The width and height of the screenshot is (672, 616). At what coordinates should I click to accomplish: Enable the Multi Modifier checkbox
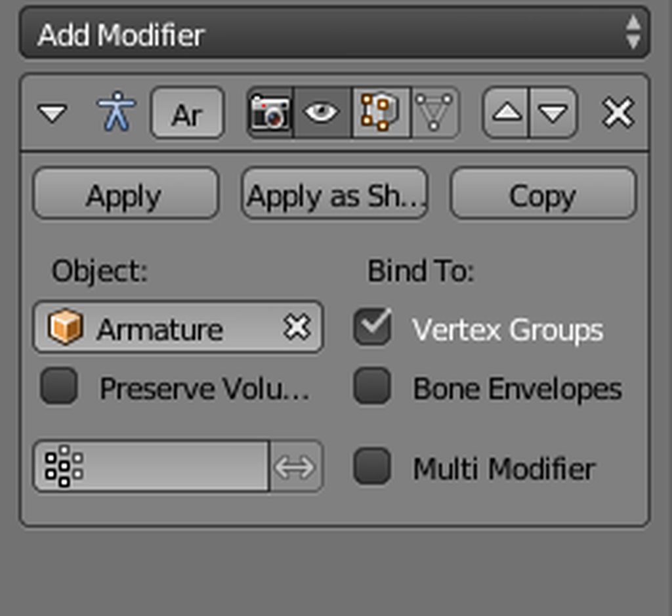click(x=372, y=466)
